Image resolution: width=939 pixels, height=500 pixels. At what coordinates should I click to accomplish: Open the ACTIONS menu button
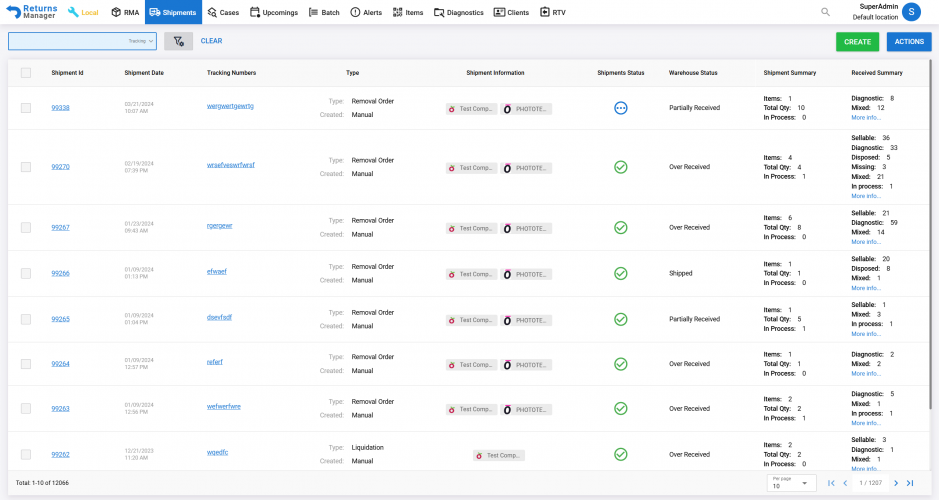point(909,42)
